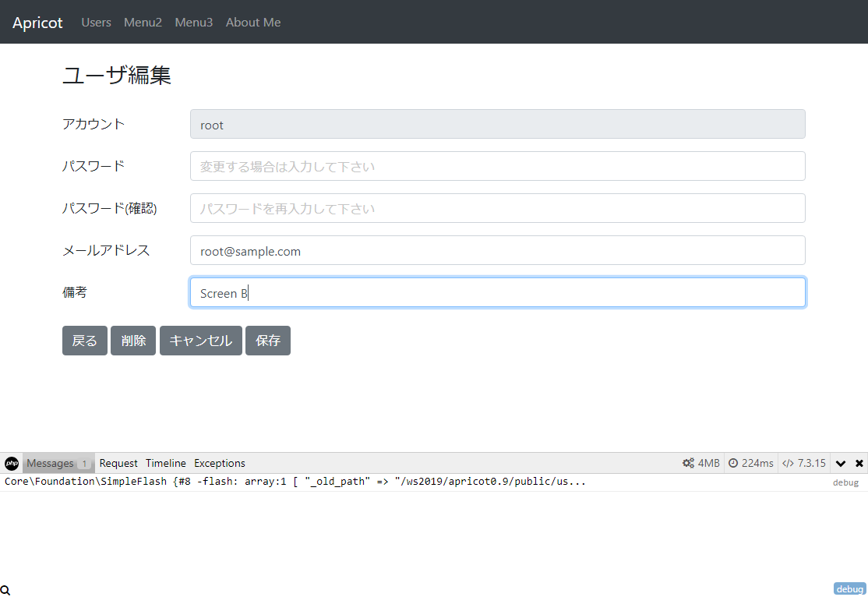Open the About Me navbar item
This screenshot has height=597, width=868.
click(x=253, y=23)
